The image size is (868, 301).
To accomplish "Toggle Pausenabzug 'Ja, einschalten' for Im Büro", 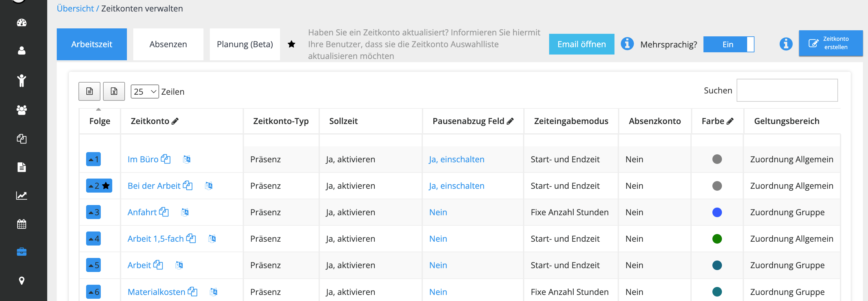I will (457, 159).
